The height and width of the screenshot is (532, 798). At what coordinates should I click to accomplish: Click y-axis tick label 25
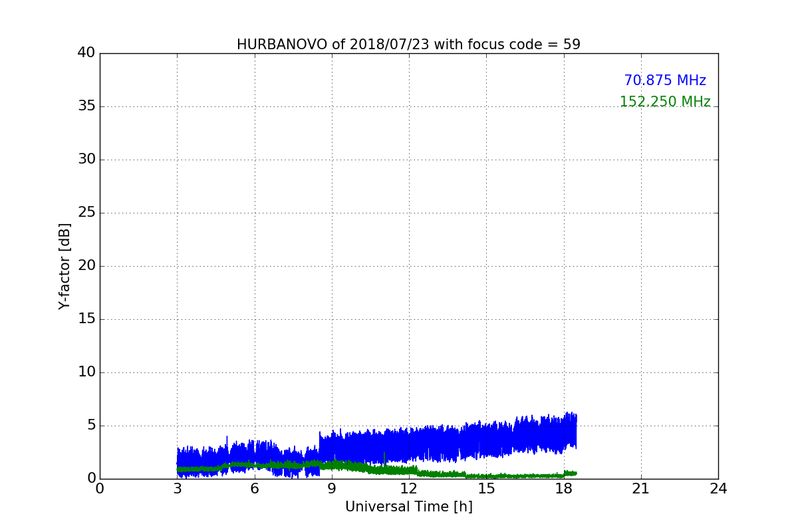86,213
